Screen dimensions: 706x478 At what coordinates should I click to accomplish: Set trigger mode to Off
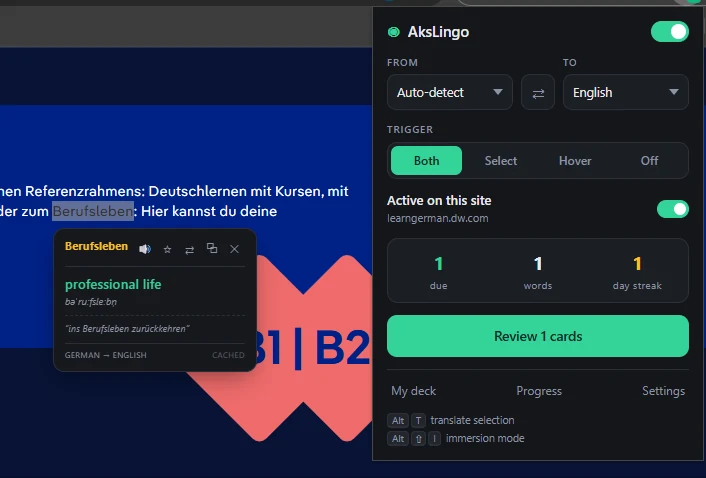tap(649, 161)
